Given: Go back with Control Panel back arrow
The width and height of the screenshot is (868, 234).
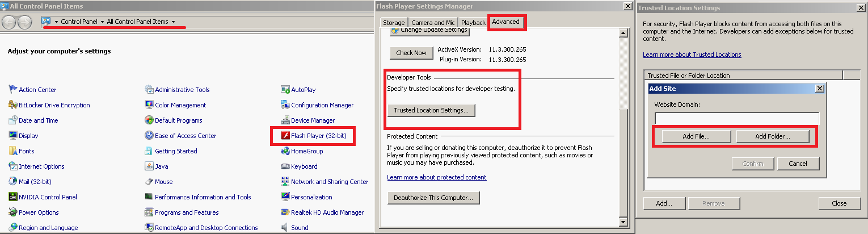Looking at the screenshot, I should [9, 22].
